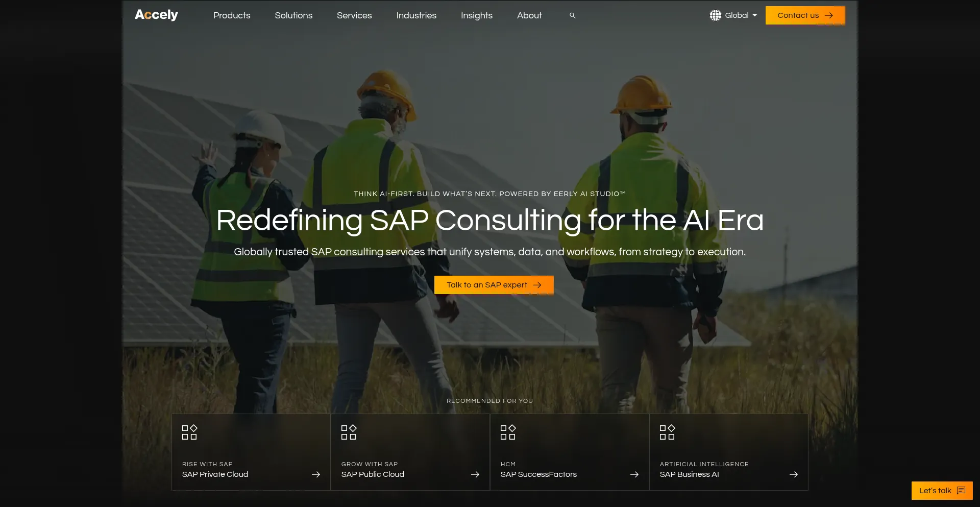This screenshot has width=980, height=507.
Task: Click the Globally trusted SAP consulting subtitle
Action: 489,252
